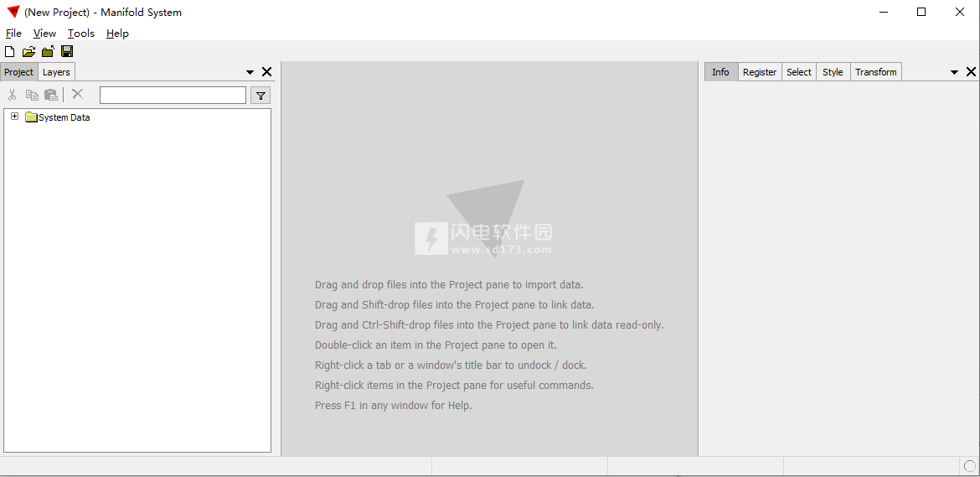Open the View menu
This screenshot has width=980, height=477.
pos(45,34)
